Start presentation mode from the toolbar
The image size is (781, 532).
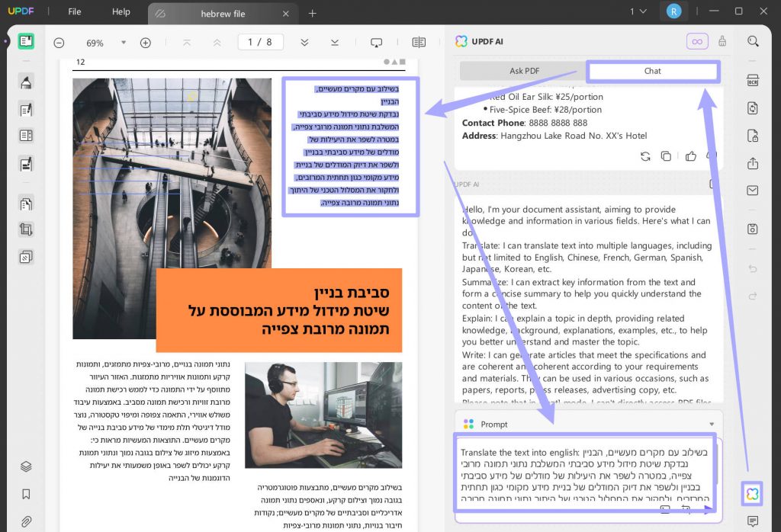click(x=376, y=43)
